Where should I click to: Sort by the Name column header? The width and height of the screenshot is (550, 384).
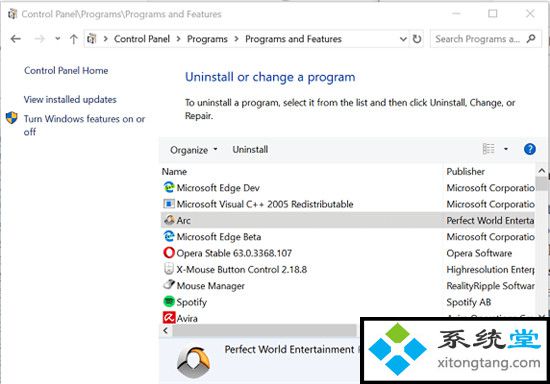(174, 171)
